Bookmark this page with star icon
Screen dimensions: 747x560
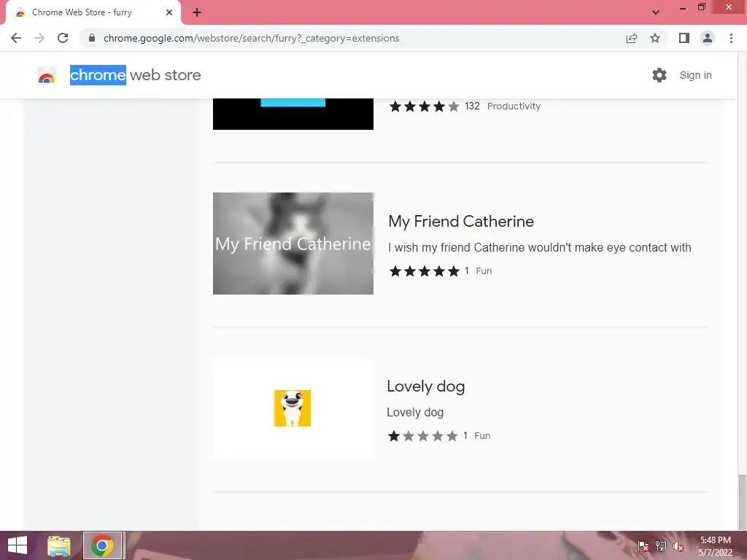click(655, 38)
